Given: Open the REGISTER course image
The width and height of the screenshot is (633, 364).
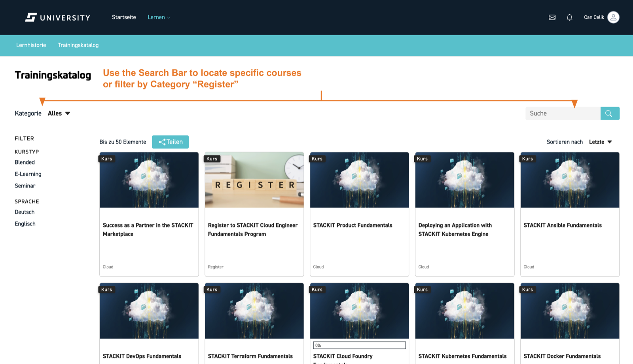Looking at the screenshot, I should [x=254, y=180].
